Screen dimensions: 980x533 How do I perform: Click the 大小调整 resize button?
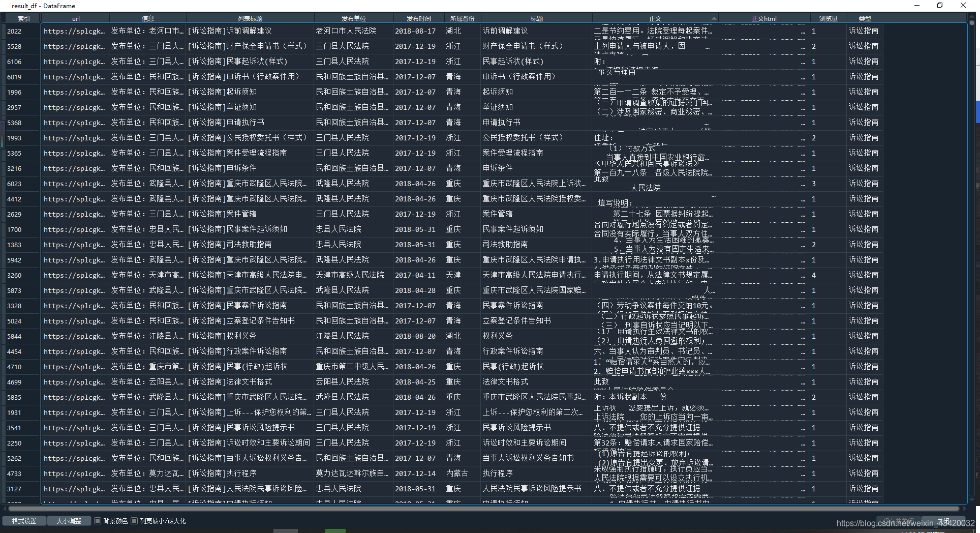[x=69, y=521]
